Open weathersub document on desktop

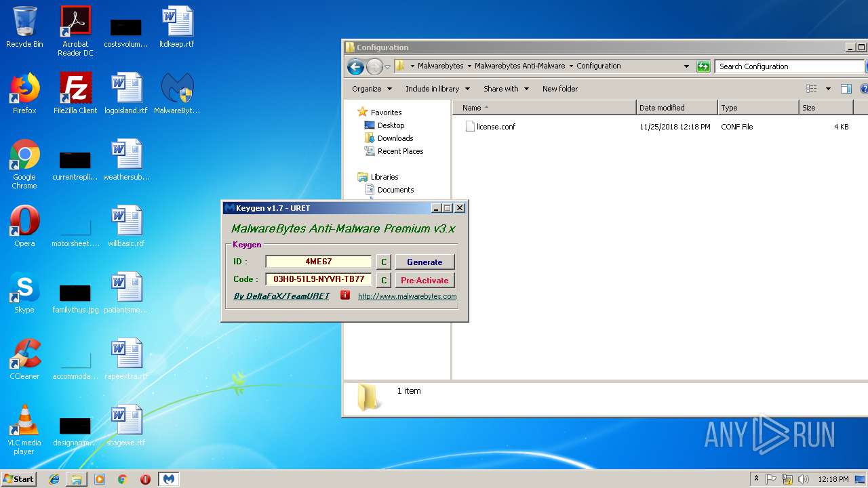(x=126, y=160)
